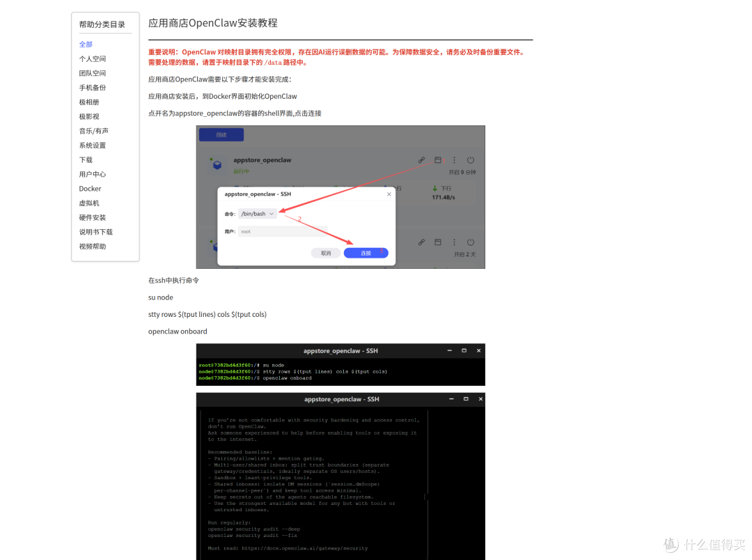
Task: Maximize the first appstore_openclaw SSH terminal
Action: coord(464,350)
